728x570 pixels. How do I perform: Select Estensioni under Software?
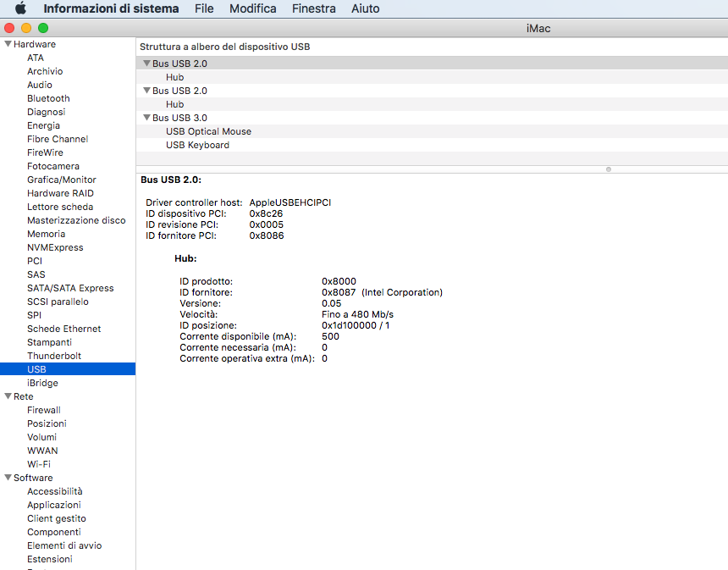50,559
